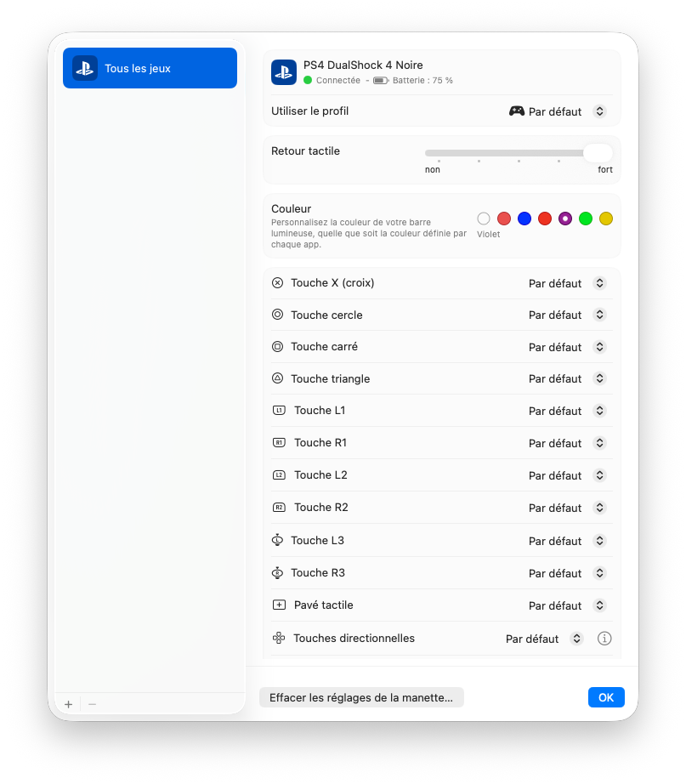Click the minus icon to remove a game
Screen dimensions: 686x784
[92, 704]
